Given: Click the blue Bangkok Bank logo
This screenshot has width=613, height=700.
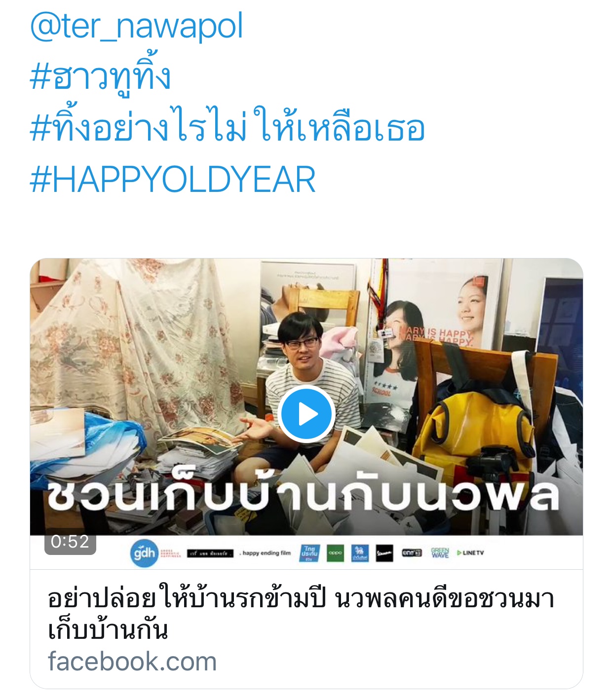Looking at the screenshot, I should pos(360,553).
